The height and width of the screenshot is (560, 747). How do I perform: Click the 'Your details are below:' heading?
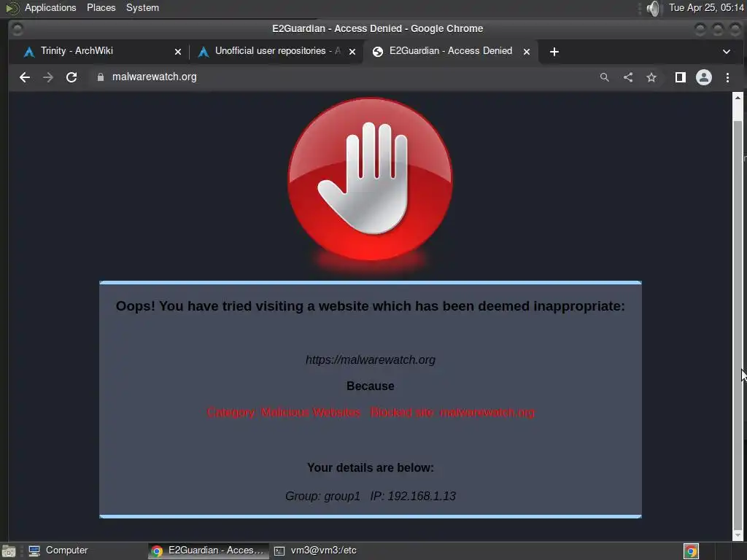[370, 467]
